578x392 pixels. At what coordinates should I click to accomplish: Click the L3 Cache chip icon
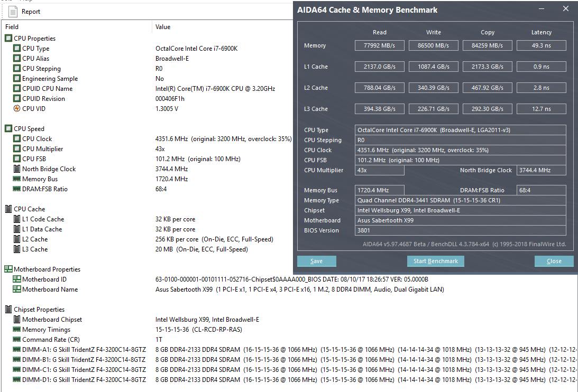coord(17,249)
